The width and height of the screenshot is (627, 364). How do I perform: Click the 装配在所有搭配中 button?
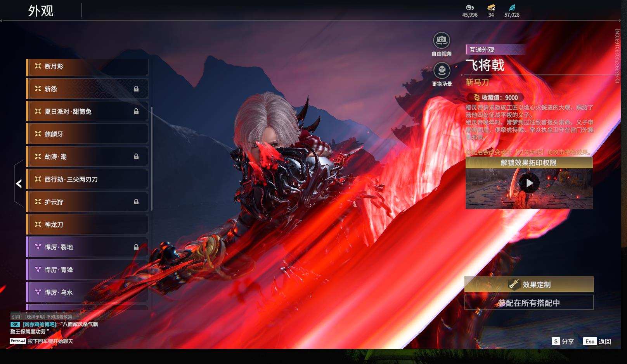coord(529,303)
